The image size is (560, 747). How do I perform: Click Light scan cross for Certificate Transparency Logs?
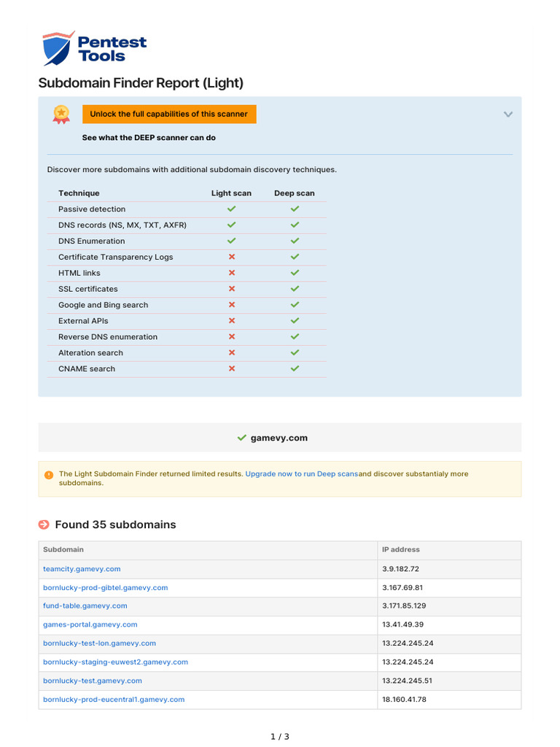232,257
